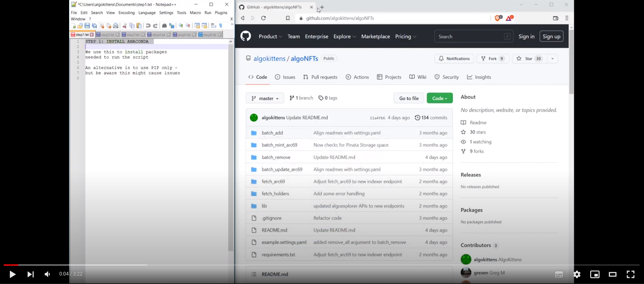Open a file via Notepad++ folder icon
Screen dimensions: 644x284
80,26
